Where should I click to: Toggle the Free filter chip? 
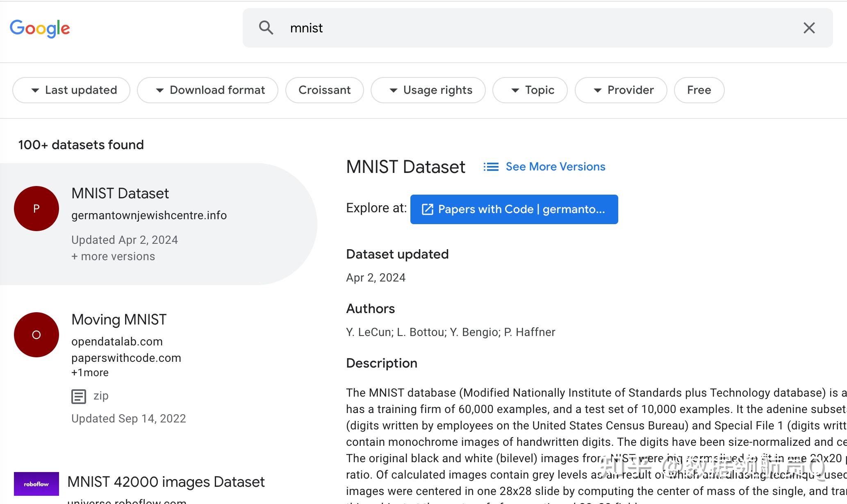coord(699,90)
